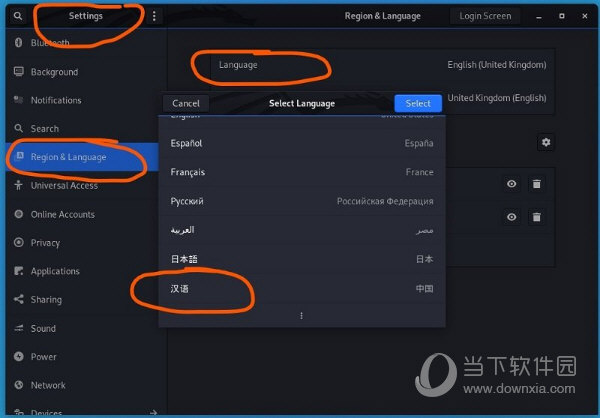Click the Online Accounts icon
The image size is (600, 418).
(x=18, y=214)
